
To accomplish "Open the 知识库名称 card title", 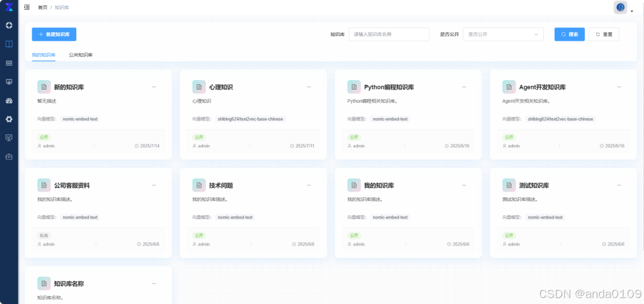I will [x=69, y=284].
